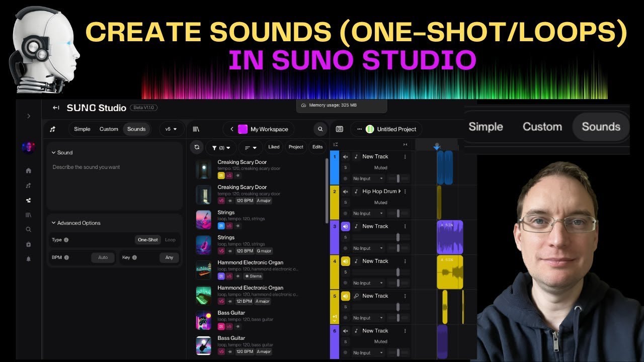This screenshot has width=644, height=362.
Task: Click the Stems tag on Hammond Electronic Organ
Action: pos(254,276)
